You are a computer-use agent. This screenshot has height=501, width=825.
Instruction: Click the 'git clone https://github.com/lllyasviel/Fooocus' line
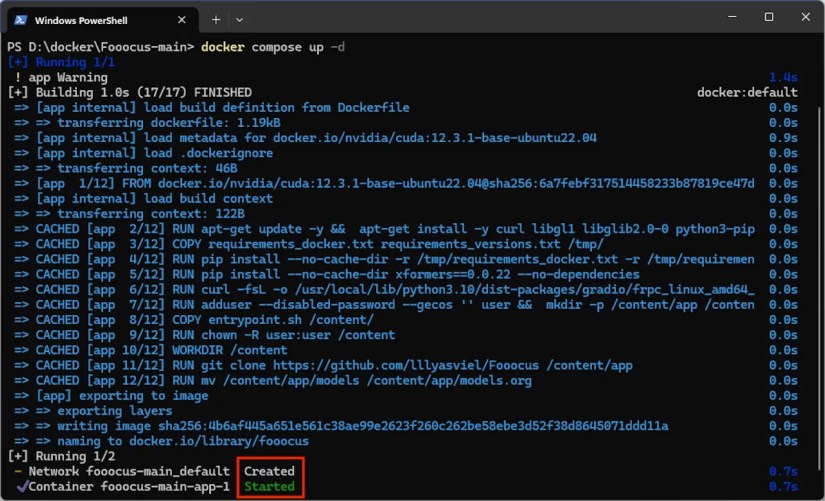[x=323, y=365]
